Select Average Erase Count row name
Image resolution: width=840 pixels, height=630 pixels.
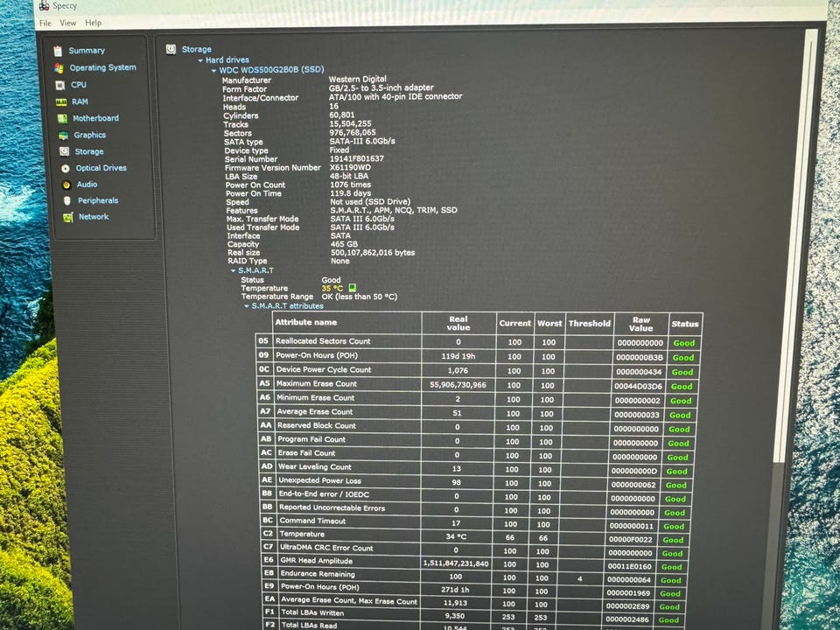[x=315, y=411]
